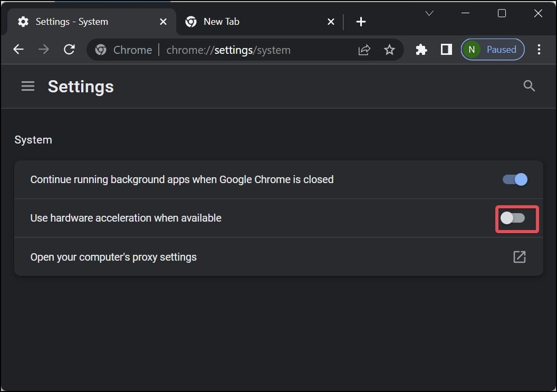
Task: Open the Settings hamburger menu
Action: tap(28, 86)
